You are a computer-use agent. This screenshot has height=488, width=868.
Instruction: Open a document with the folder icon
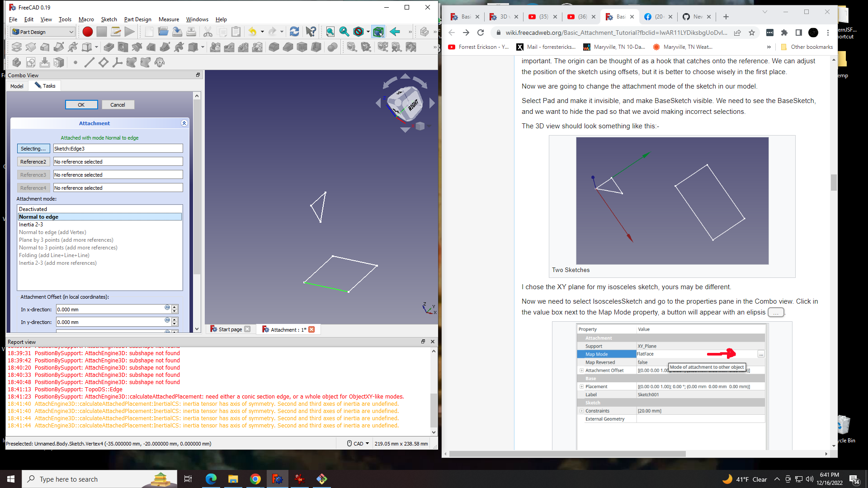point(164,32)
